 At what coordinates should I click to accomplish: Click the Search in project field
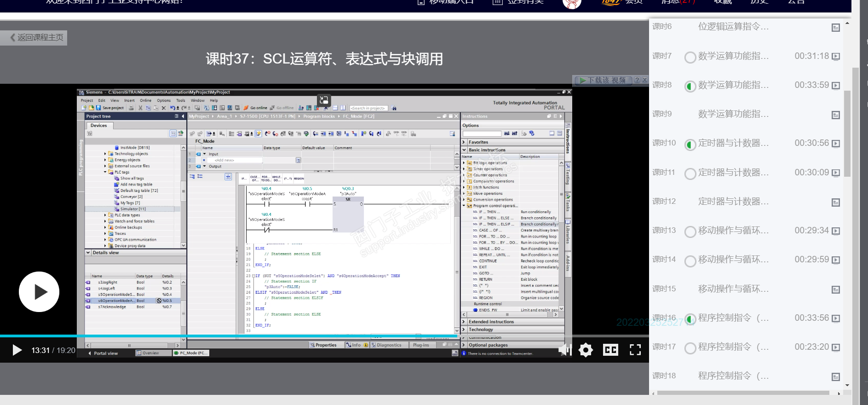click(x=368, y=108)
